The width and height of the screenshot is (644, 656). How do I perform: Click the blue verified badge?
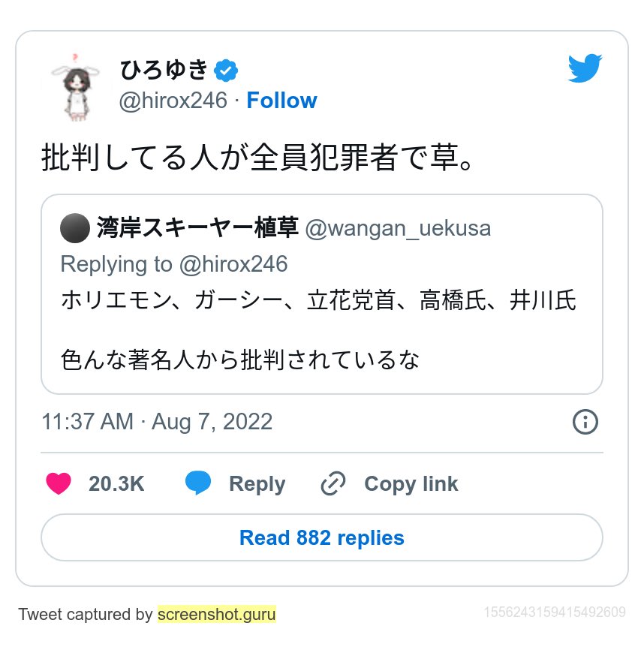click(x=226, y=71)
